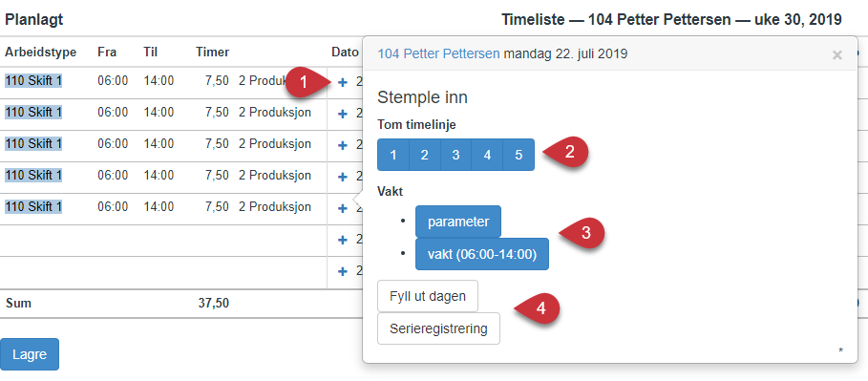
Task: Click the plus icon in the second row
Action: click(x=343, y=114)
